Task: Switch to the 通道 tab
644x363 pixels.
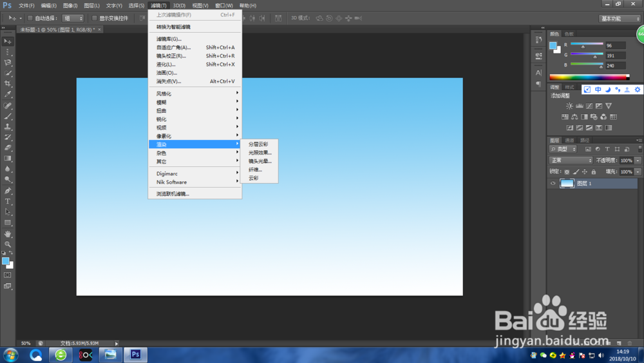Action: point(569,140)
